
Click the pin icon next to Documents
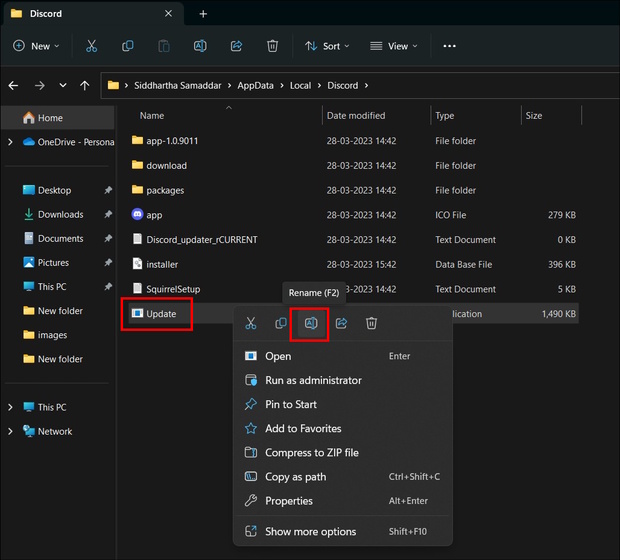pos(108,238)
